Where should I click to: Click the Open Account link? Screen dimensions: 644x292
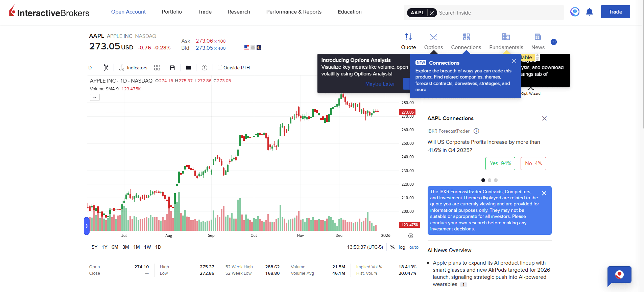[128, 12]
